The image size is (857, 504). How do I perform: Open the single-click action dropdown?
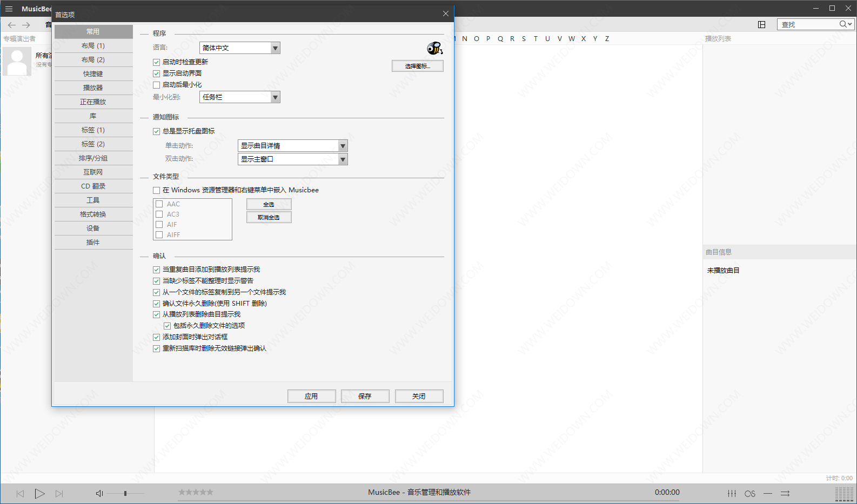point(293,146)
